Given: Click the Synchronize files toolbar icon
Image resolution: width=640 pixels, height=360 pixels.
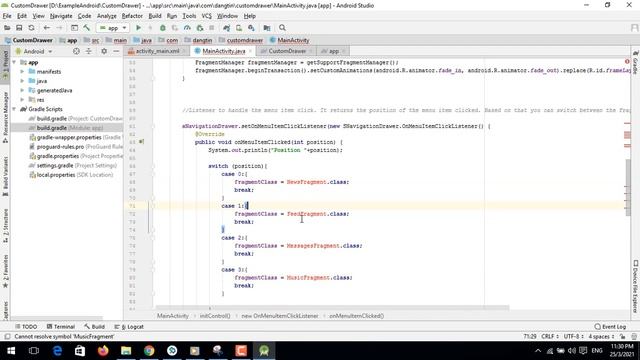Looking at the screenshot, I should coord(31,28).
